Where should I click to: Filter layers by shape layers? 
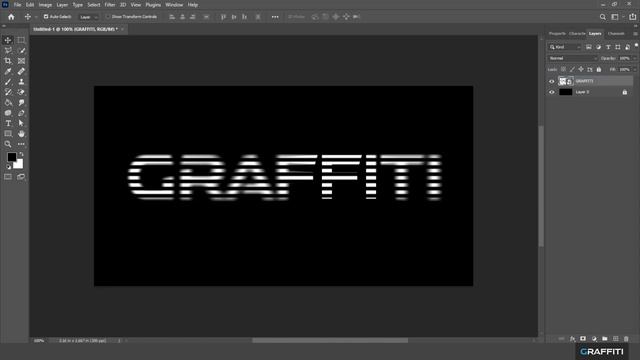click(x=618, y=47)
